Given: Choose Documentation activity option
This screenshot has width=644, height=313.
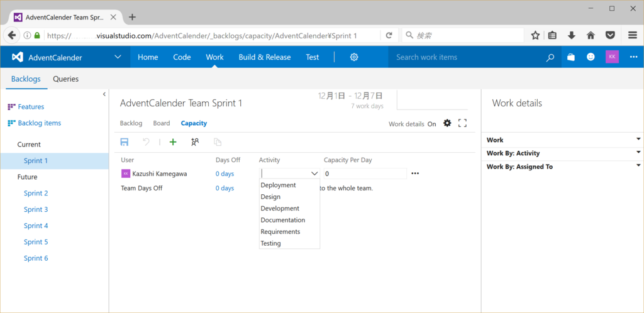Looking at the screenshot, I should tap(289, 220).
